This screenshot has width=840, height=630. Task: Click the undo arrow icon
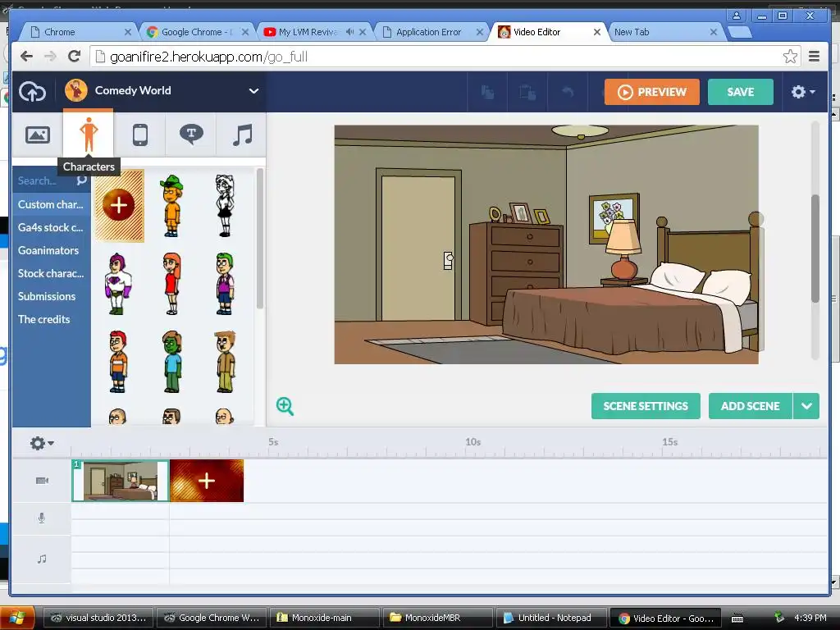coord(568,92)
